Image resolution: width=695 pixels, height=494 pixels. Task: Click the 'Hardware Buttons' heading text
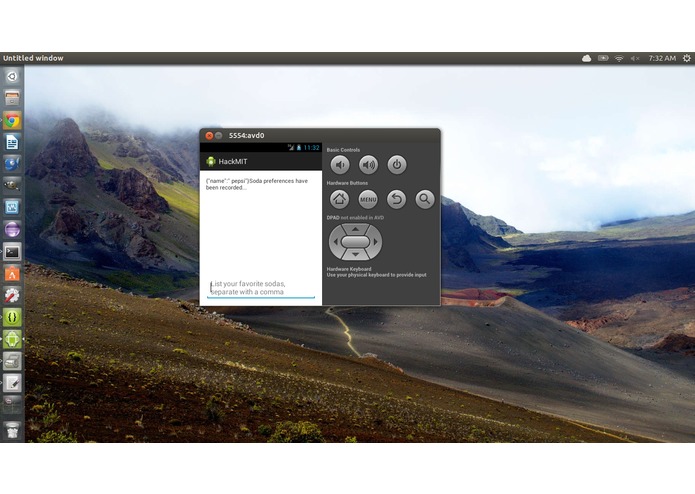click(347, 183)
